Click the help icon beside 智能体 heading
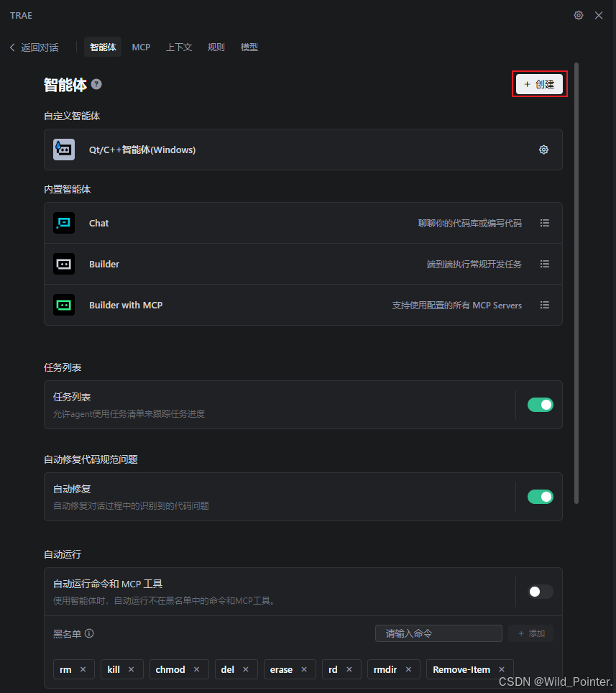616x693 pixels. (96, 84)
